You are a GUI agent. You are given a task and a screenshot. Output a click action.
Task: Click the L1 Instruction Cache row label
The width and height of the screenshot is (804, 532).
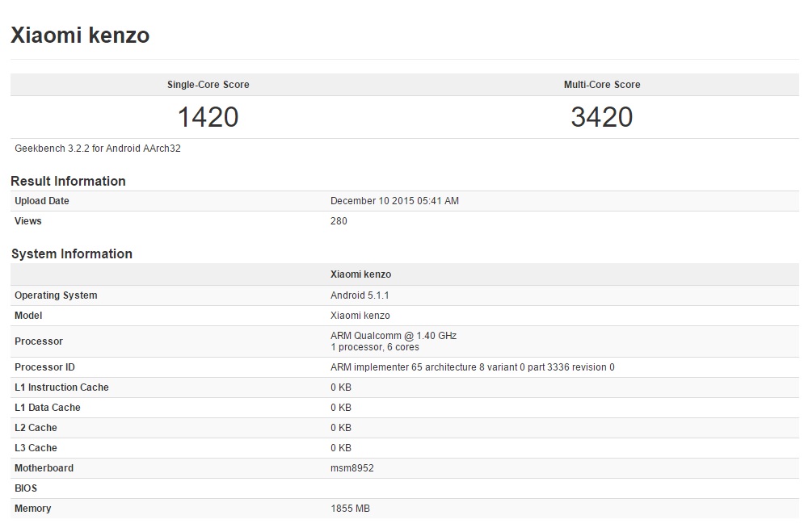coord(61,387)
